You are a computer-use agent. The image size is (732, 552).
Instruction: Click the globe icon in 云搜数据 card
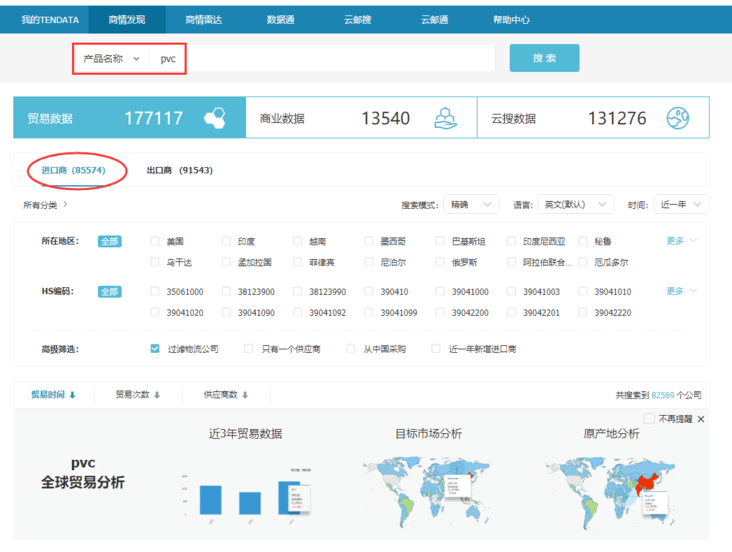[x=678, y=118]
